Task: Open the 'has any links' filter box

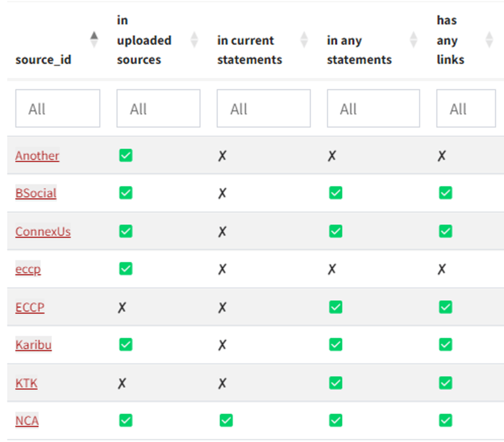Action: tap(465, 108)
